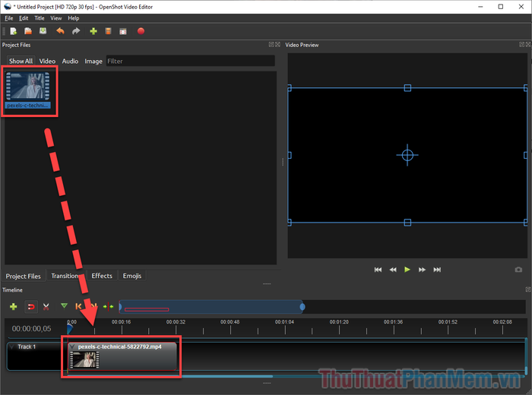Click the 00:00:32 ruler mark
532x395 pixels.
(x=176, y=322)
